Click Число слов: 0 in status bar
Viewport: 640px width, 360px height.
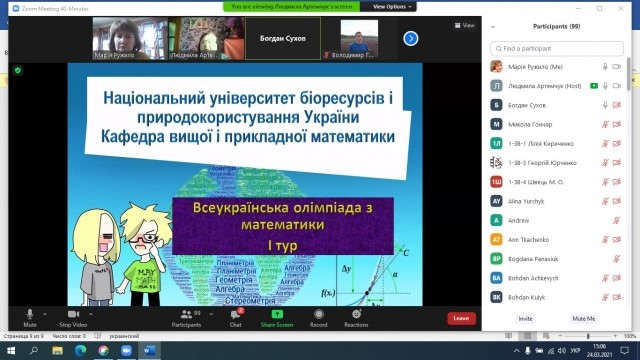(x=69, y=336)
